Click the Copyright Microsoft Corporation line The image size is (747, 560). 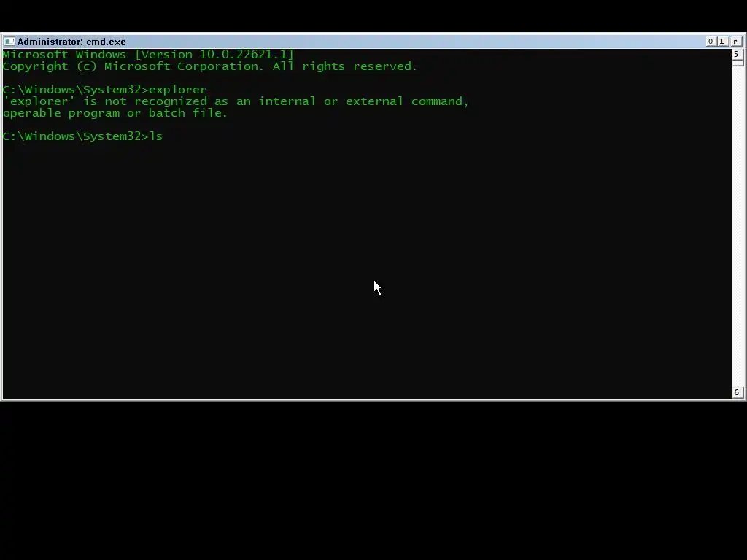[x=209, y=66]
